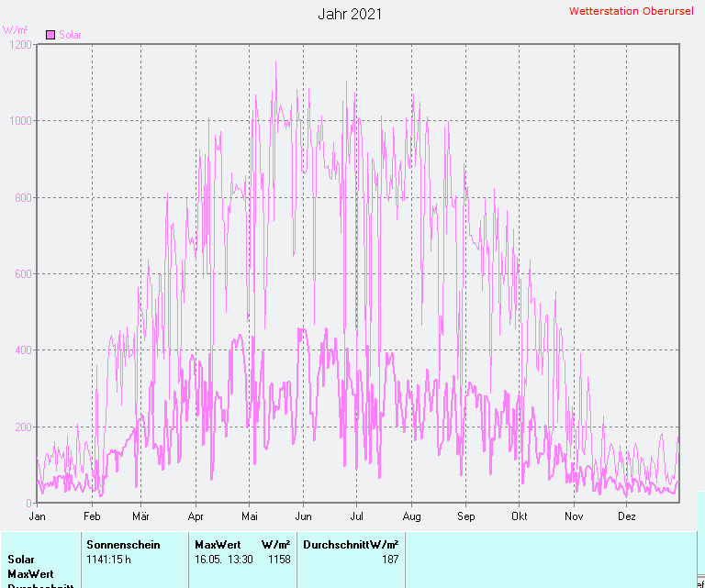Select the 800 y-axis value

(23, 197)
